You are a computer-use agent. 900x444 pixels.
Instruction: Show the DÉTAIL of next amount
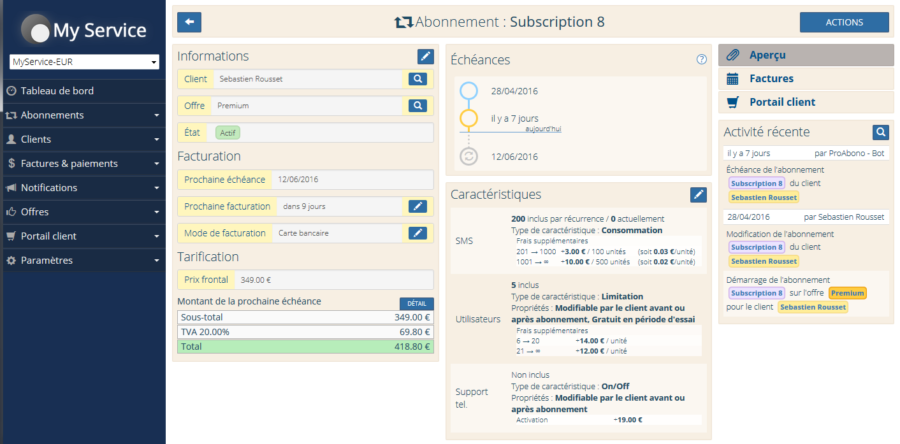coord(416,303)
